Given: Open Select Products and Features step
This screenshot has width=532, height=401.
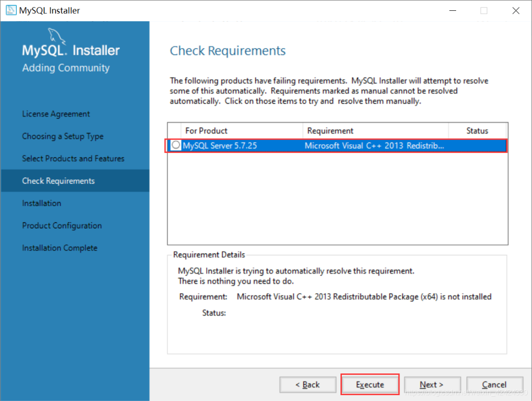Looking at the screenshot, I should click(73, 158).
